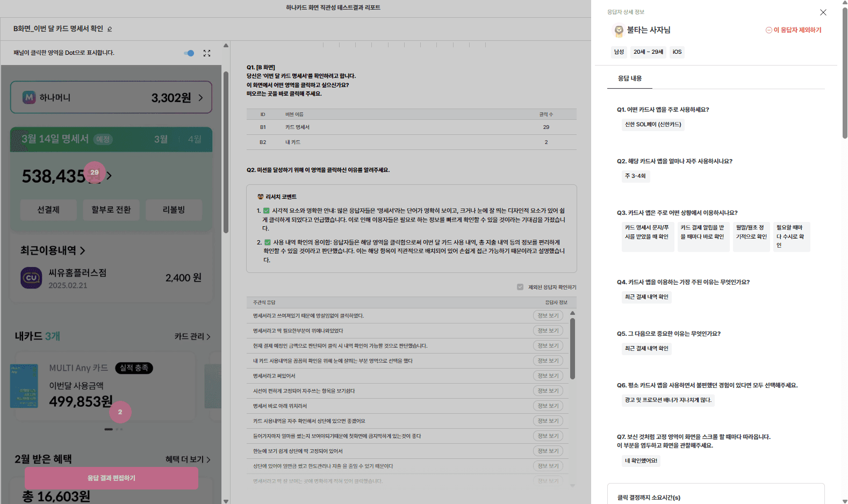Image resolution: width=848 pixels, height=504 pixels.
Task: Click 정보 보기 for 내 카드 사용내역을 꼼꼼히 response
Action: 548,361
